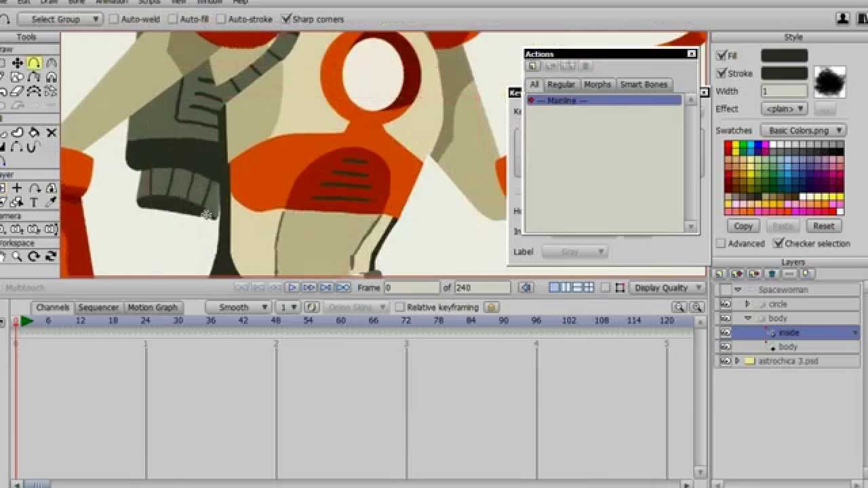Hide the astrochica 3.psd layer

click(x=726, y=361)
